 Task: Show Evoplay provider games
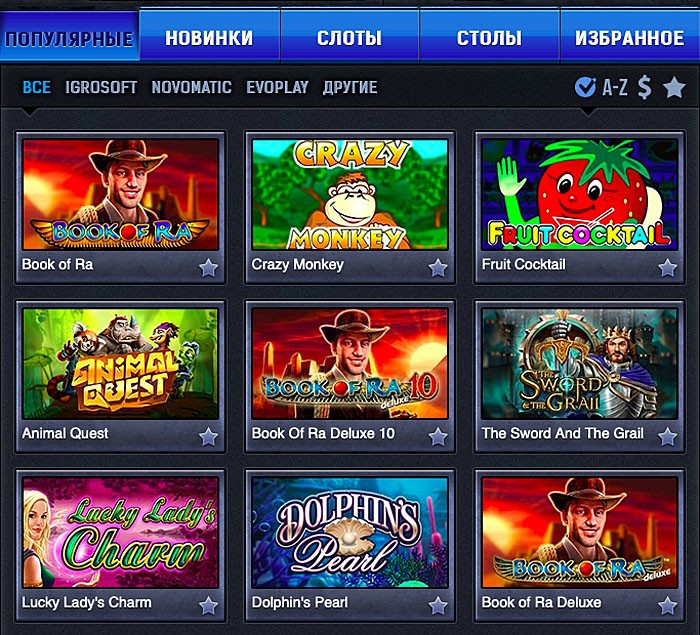point(277,87)
